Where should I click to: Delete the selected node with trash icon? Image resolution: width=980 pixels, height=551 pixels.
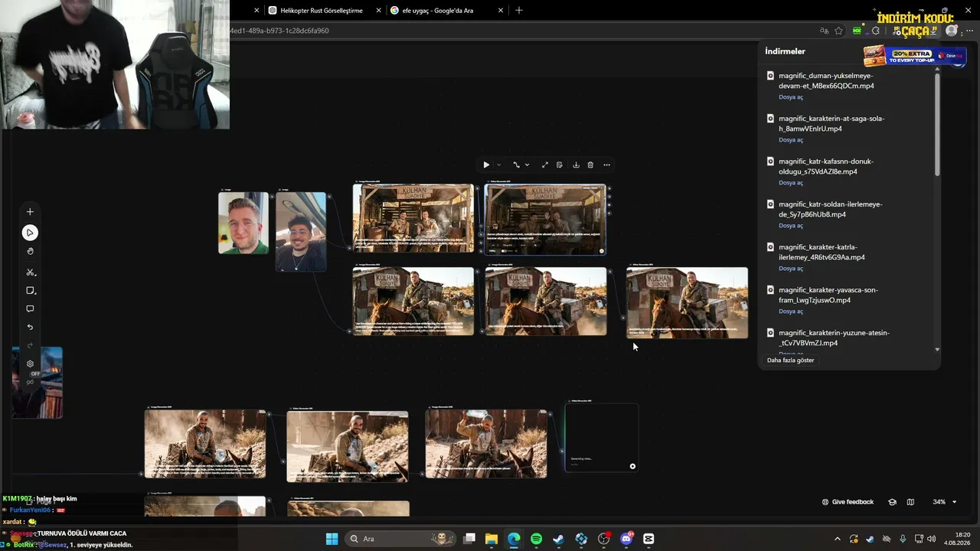coord(590,165)
